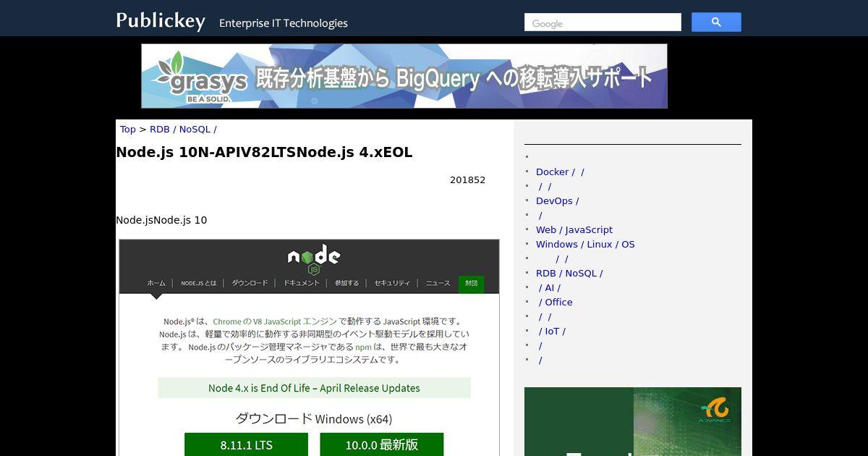Screen dimensions: 868x456
Task: Click the Chrome の V8 JavaScript エンジン link
Action: click(275, 321)
